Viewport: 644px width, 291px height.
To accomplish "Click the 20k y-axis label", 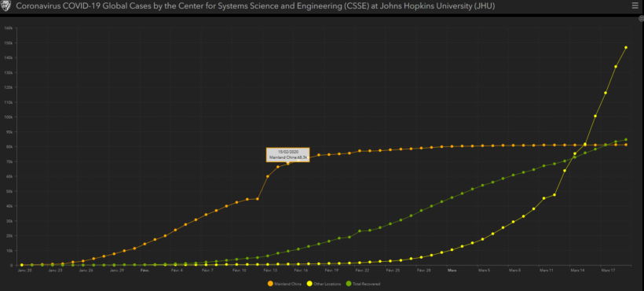I will pyautogui.click(x=10, y=235).
